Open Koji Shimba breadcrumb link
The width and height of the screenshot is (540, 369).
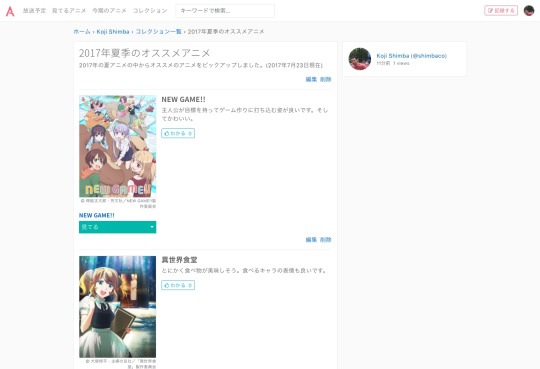(x=113, y=31)
